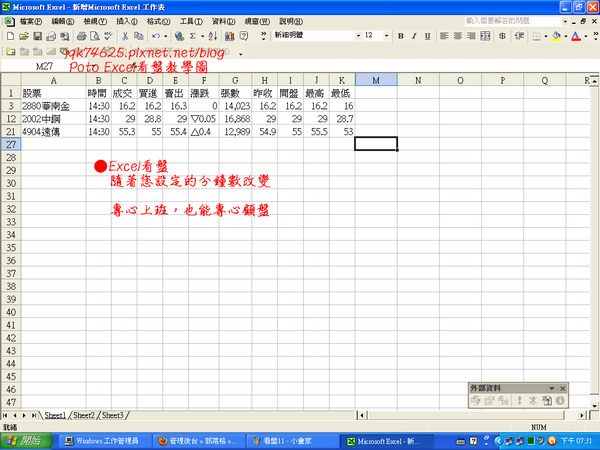Undo the last action

coord(156,36)
